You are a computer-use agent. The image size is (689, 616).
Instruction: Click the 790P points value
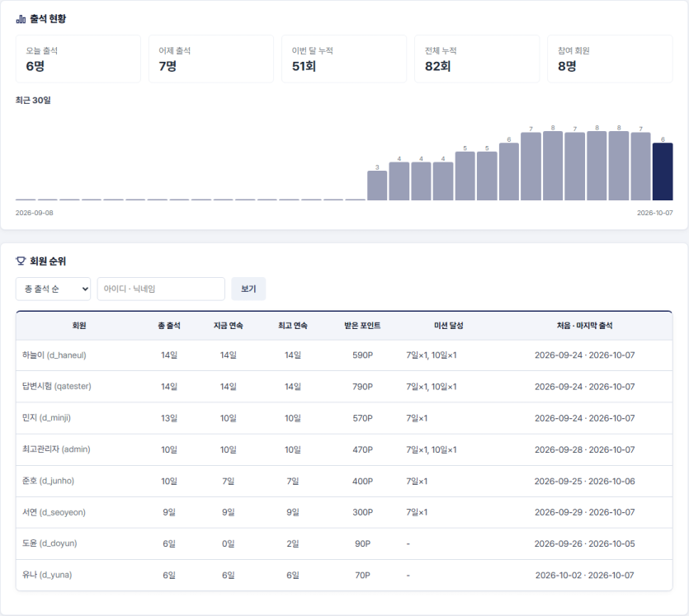pos(362,387)
